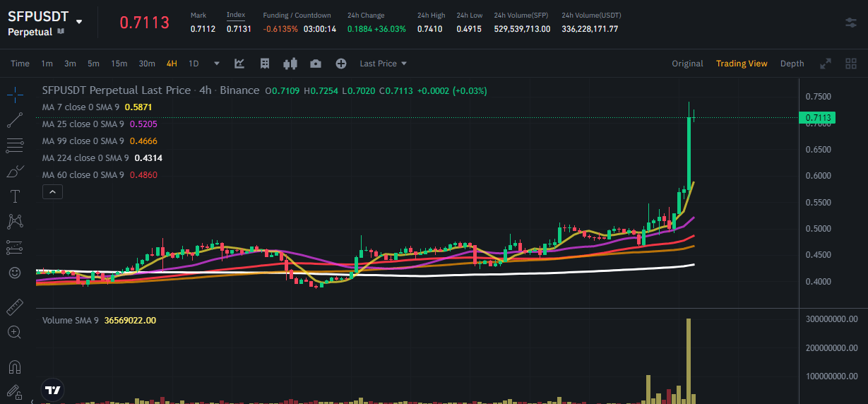Select the trend line drawing tool
868x404 pixels.
[15, 120]
